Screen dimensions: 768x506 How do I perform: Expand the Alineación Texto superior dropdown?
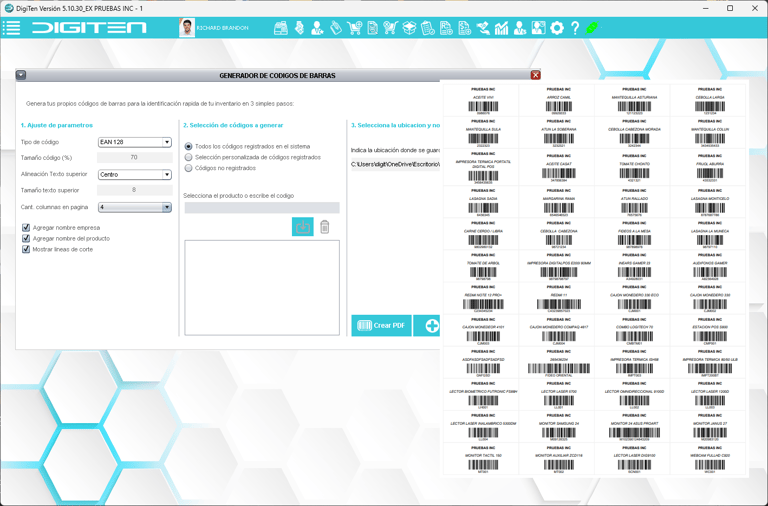tap(135, 174)
